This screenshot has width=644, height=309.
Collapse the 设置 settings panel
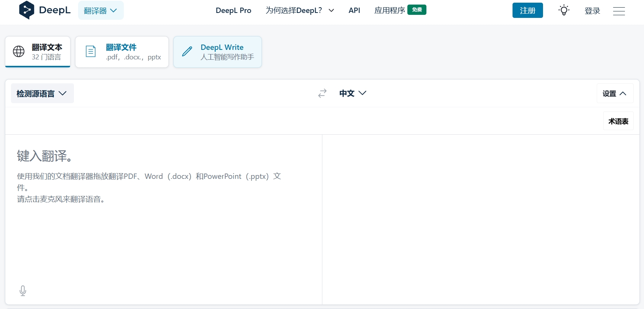615,93
